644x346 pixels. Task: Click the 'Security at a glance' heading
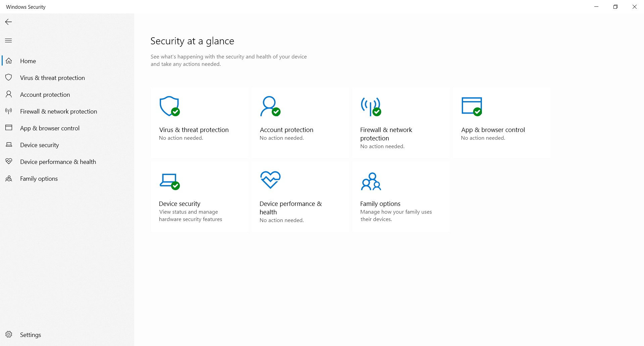(192, 41)
